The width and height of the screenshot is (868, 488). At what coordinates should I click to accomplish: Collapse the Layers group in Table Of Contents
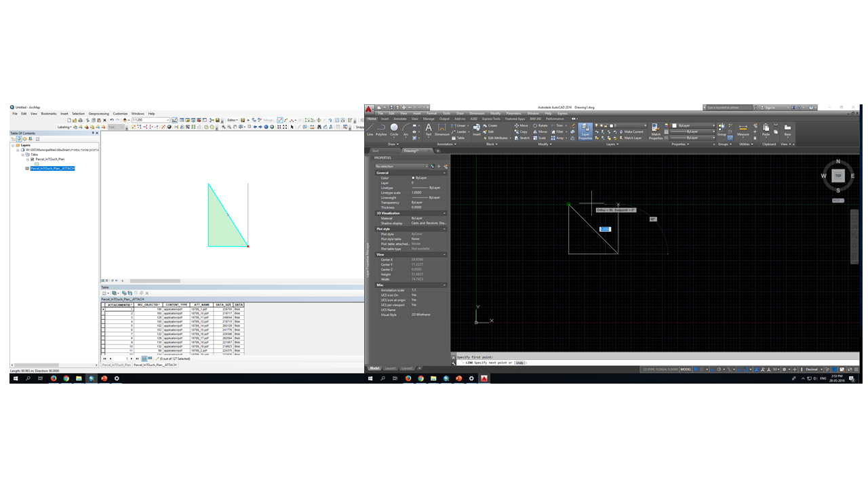13,145
